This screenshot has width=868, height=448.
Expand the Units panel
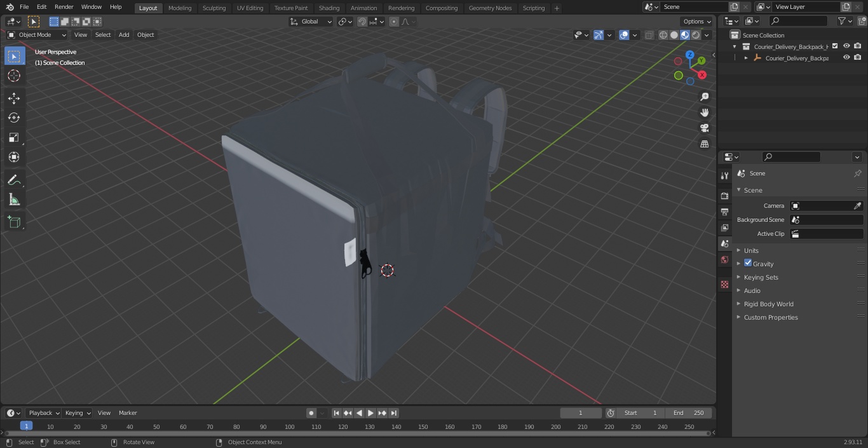tap(751, 250)
